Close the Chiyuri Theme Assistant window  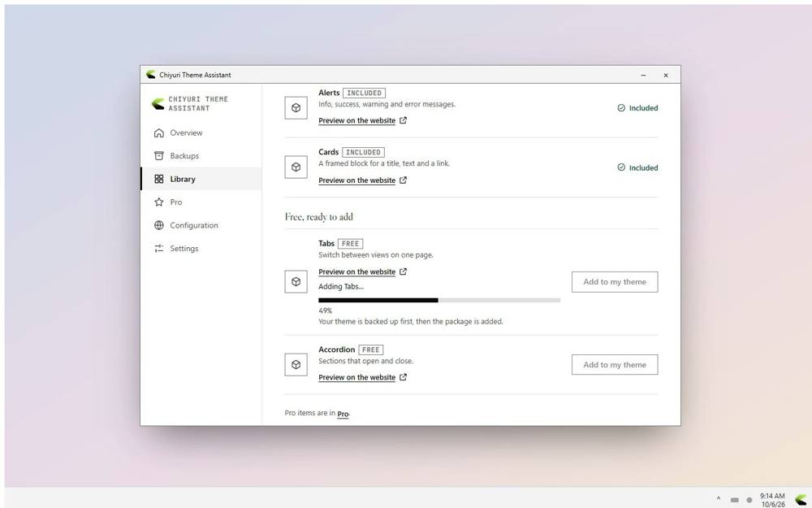[666, 75]
